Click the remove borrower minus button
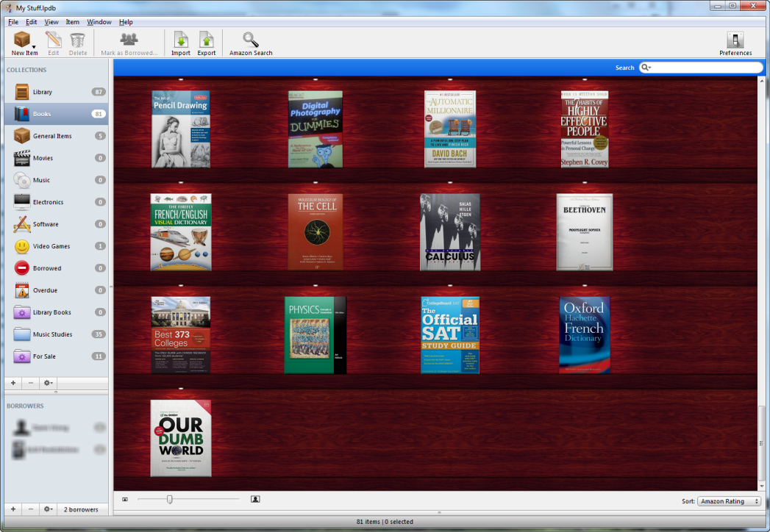 (31, 509)
